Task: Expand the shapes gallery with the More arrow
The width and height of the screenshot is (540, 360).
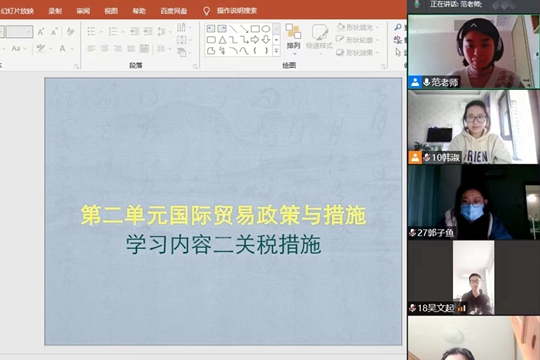Action: coord(277,51)
